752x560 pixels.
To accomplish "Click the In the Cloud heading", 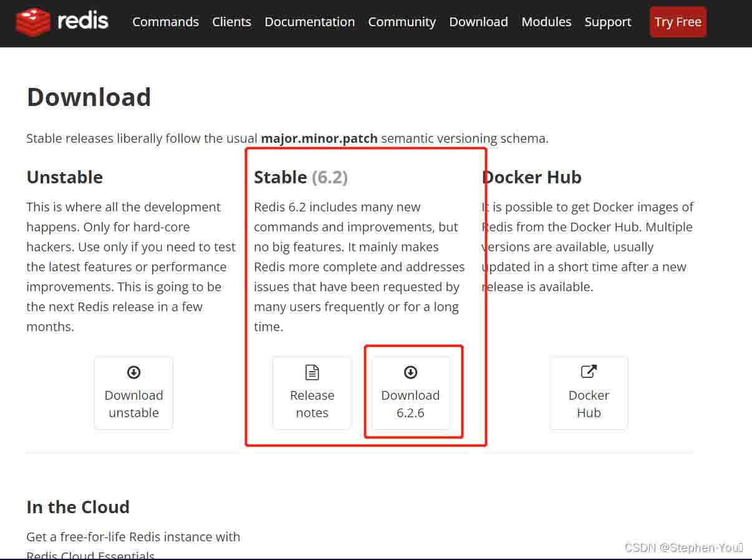I will pos(78,507).
